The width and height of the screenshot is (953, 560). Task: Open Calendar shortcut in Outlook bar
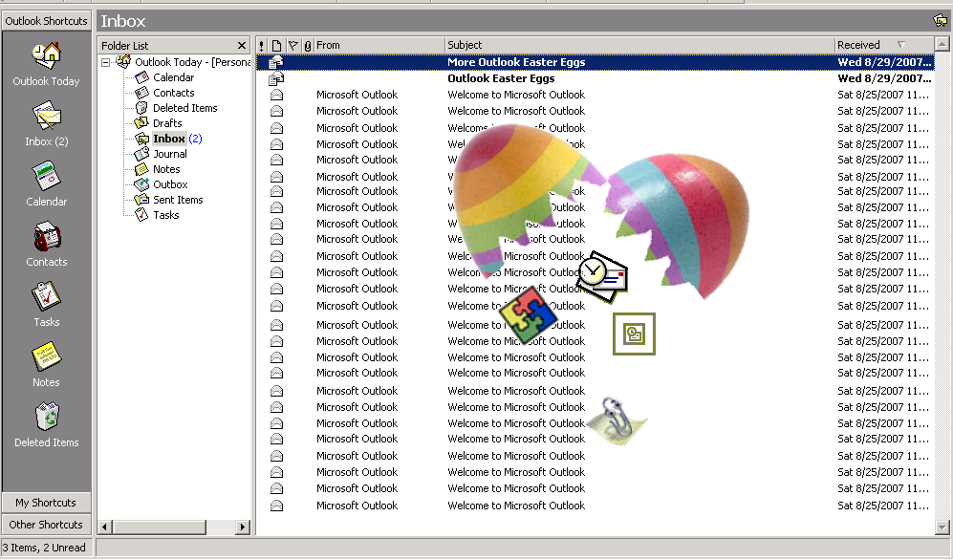(x=46, y=176)
